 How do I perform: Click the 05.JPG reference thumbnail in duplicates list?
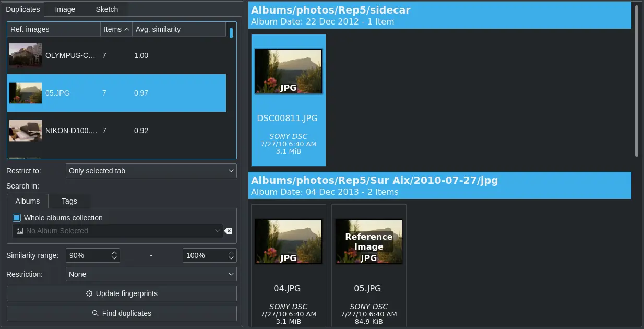(25, 92)
